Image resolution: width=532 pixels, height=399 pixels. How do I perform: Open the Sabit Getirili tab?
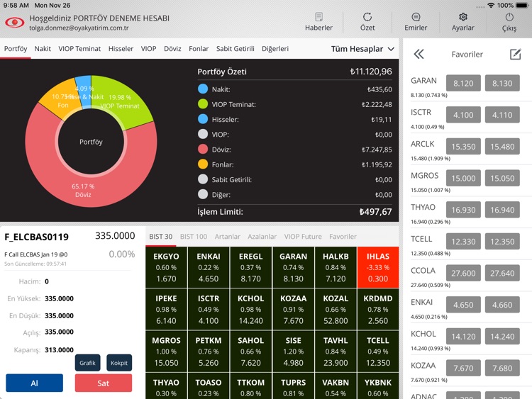pos(235,49)
